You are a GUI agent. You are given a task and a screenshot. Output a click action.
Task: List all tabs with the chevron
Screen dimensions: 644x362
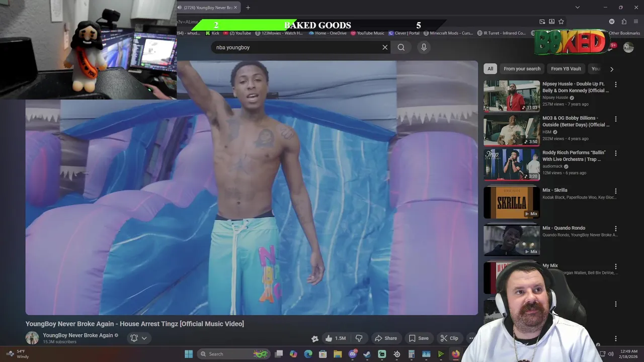[x=577, y=8]
